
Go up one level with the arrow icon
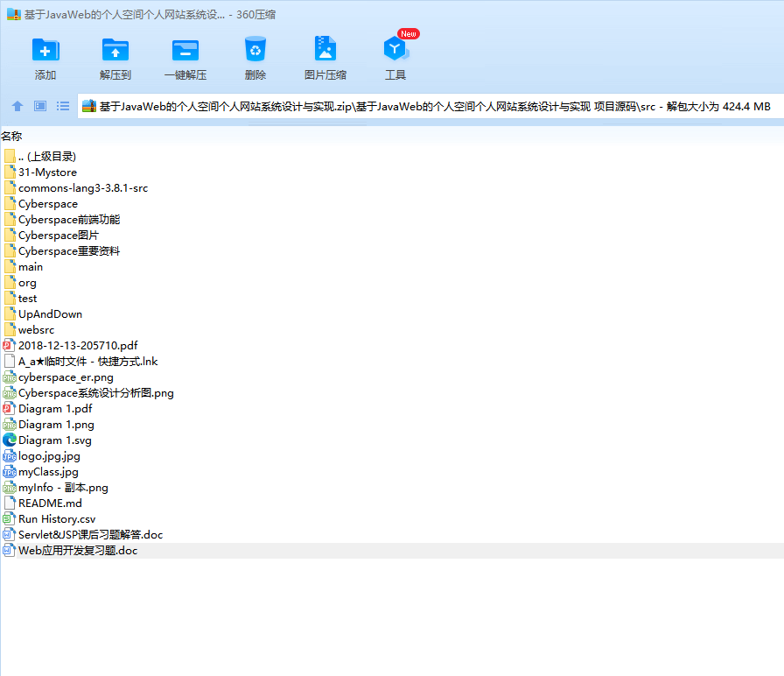pos(17,106)
